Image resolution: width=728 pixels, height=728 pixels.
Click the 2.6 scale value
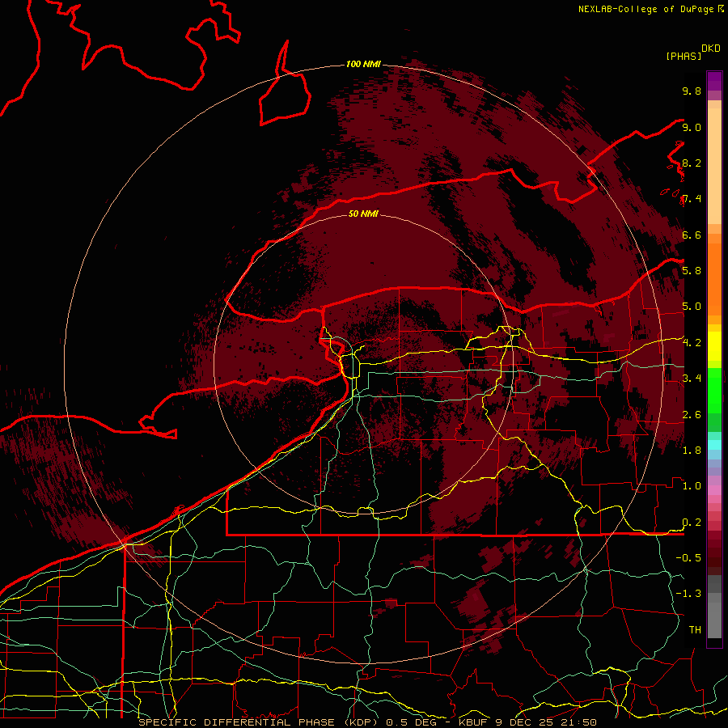point(692,415)
